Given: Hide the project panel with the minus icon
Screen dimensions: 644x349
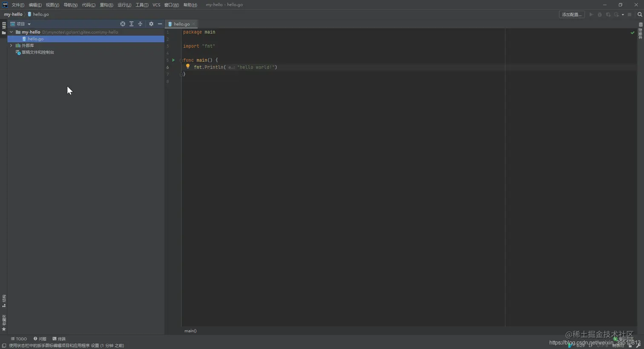Looking at the screenshot, I should click(160, 24).
